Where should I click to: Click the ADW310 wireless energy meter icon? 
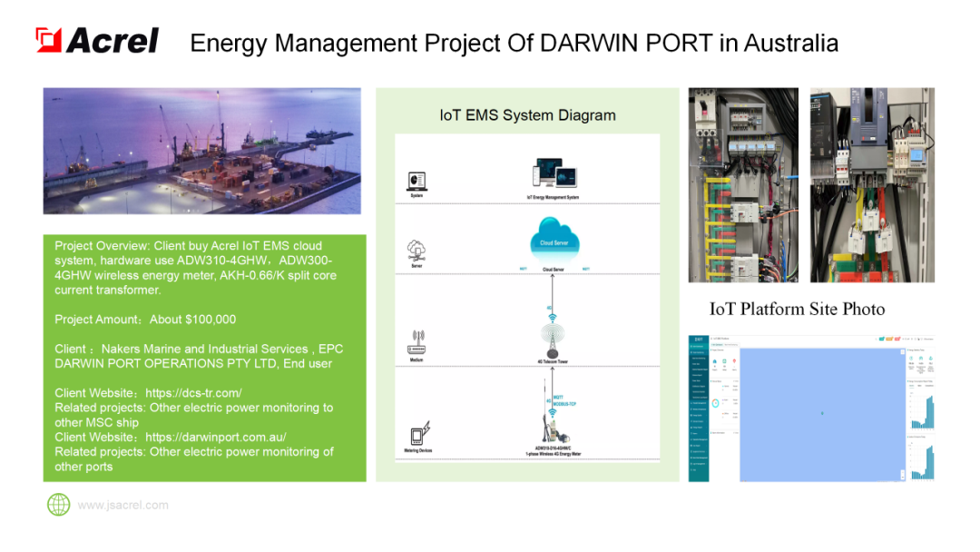[x=554, y=431]
